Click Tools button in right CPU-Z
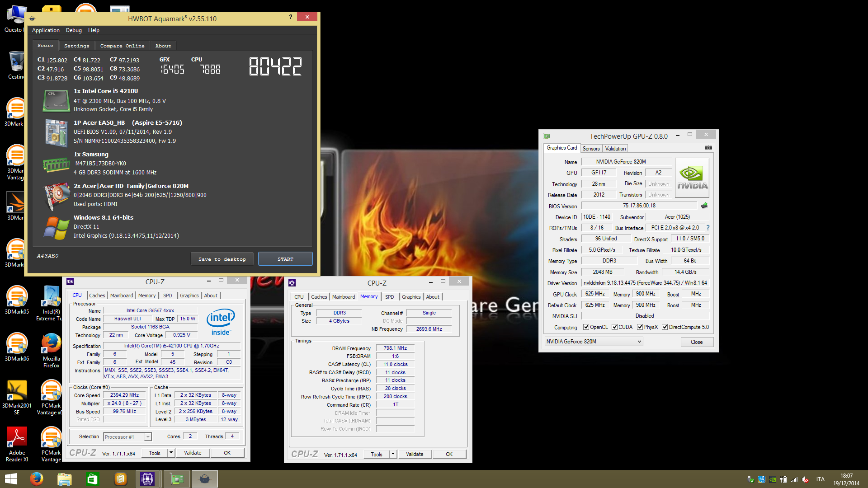Image resolution: width=868 pixels, height=488 pixels. (377, 454)
